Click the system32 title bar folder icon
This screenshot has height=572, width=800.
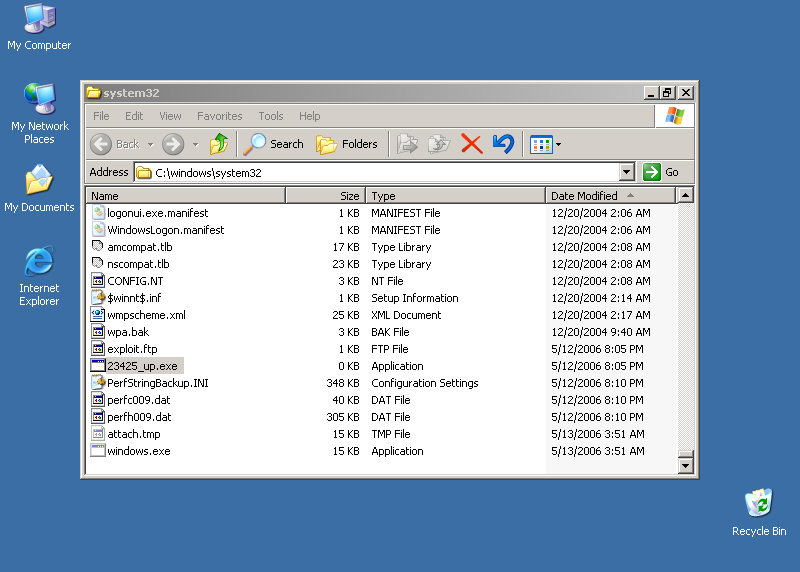pos(93,92)
